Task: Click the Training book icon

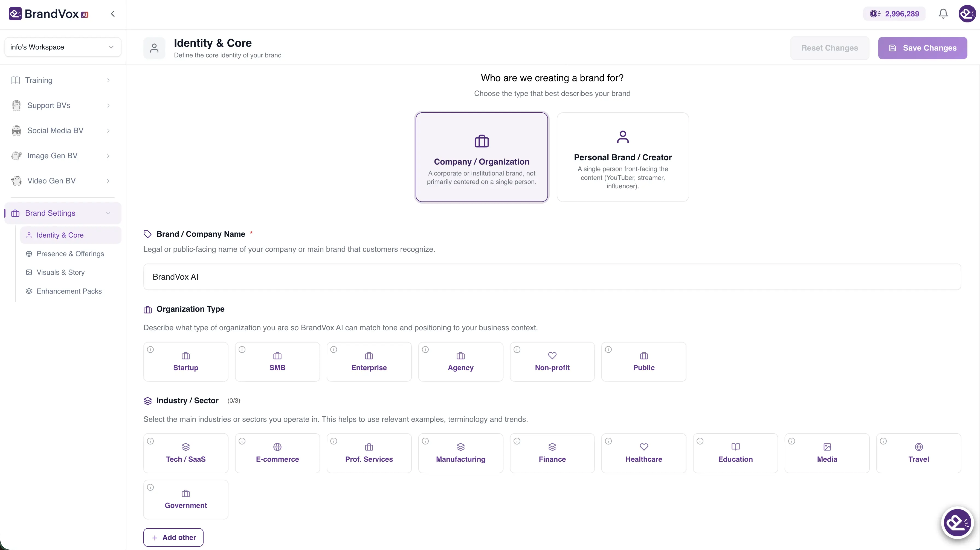Action: click(15, 80)
